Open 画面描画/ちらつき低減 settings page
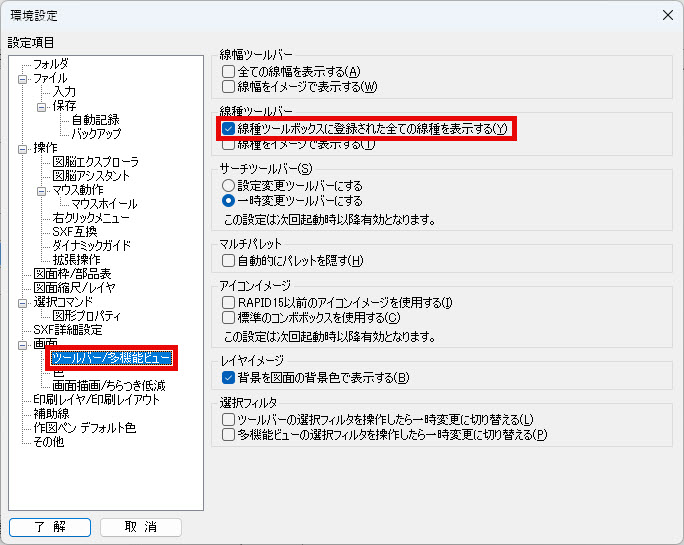This screenshot has height=545, width=684. click(109, 385)
